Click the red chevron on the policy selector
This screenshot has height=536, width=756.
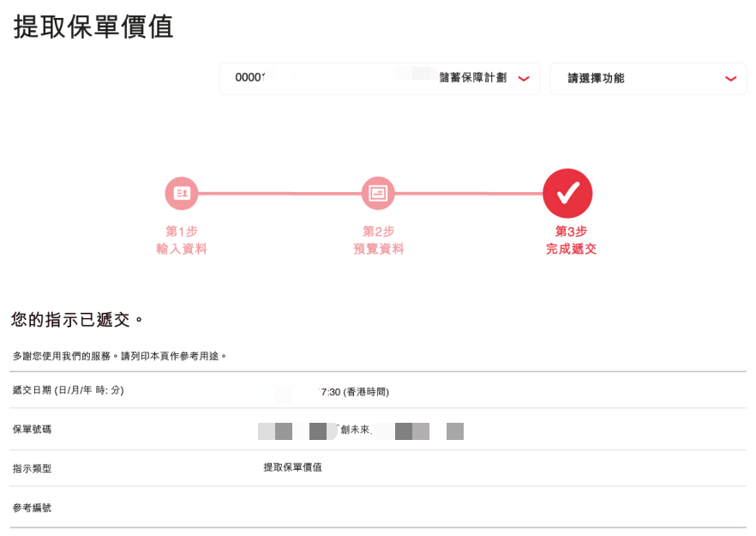tap(524, 79)
